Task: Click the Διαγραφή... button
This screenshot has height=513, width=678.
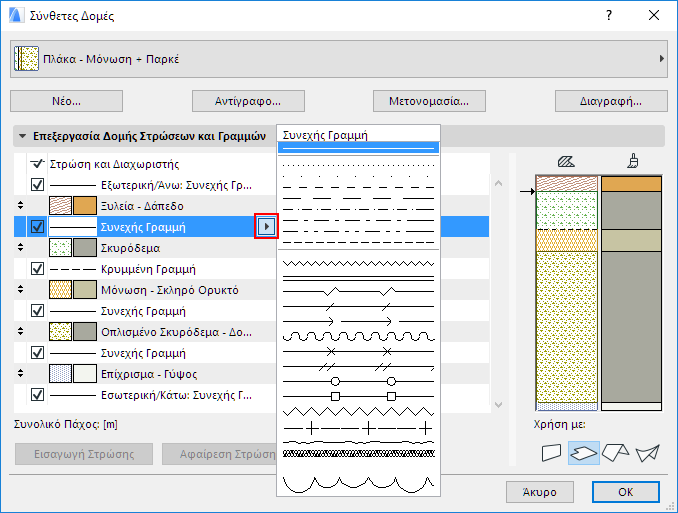Action: pyautogui.click(x=611, y=101)
